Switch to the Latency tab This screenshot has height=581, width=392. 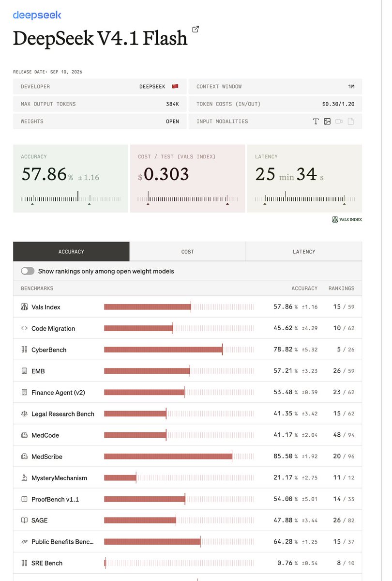coord(304,252)
